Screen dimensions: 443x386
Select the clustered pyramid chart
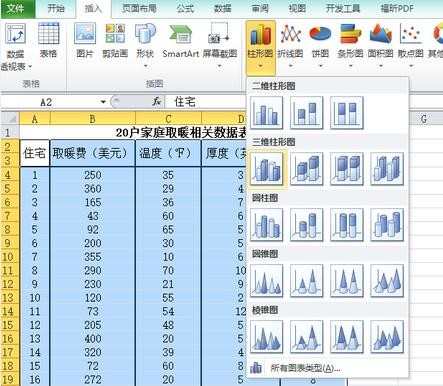point(266,337)
